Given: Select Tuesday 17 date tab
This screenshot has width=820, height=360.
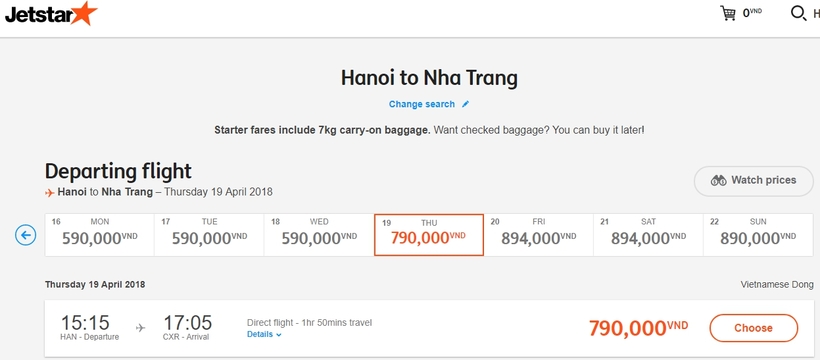Looking at the screenshot, I should 209,235.
